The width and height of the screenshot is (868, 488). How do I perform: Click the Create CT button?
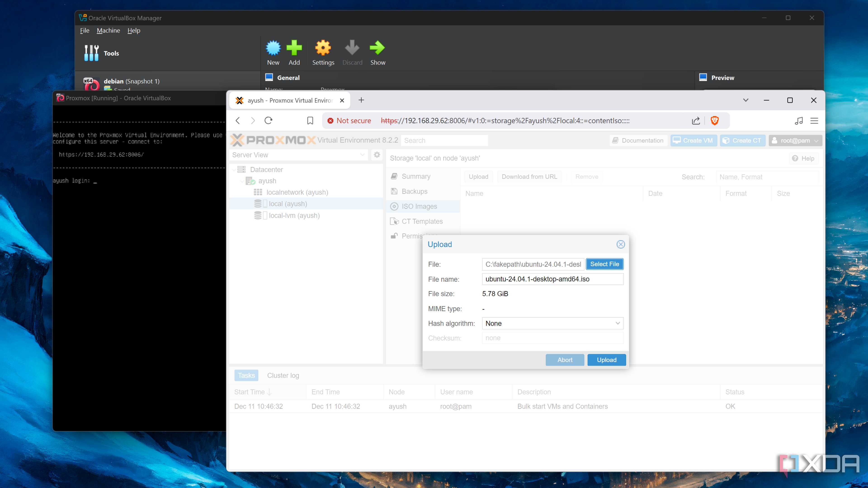click(x=742, y=141)
